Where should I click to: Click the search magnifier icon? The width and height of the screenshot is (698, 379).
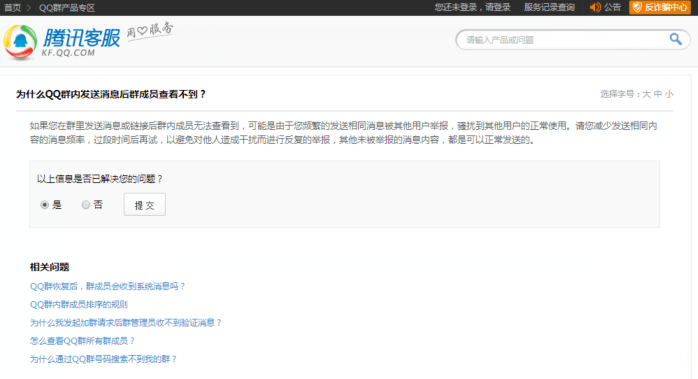click(x=676, y=39)
